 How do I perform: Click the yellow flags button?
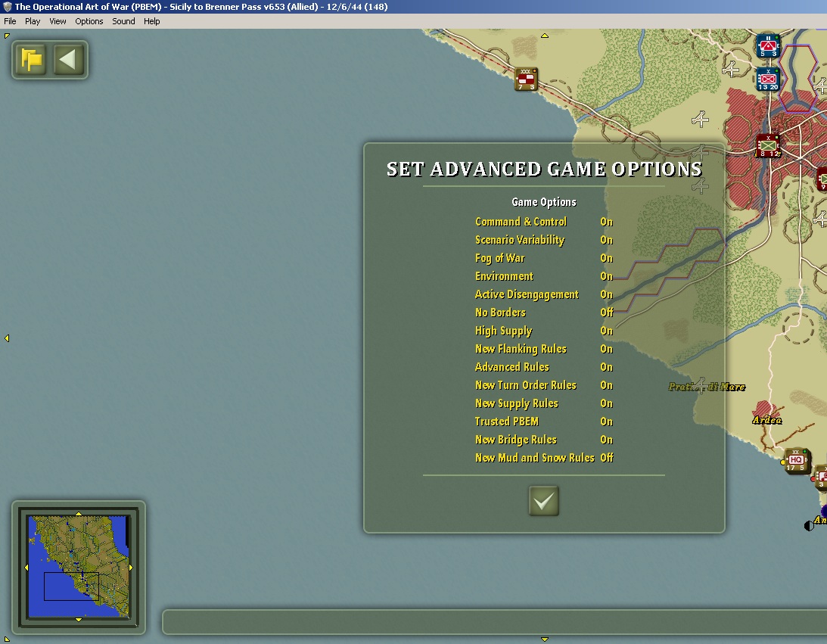coord(32,60)
